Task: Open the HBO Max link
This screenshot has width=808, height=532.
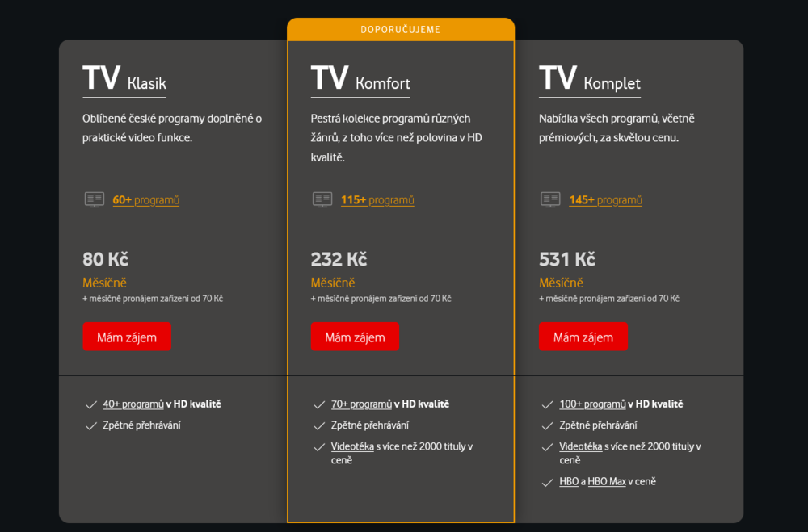Action: pyautogui.click(x=607, y=481)
